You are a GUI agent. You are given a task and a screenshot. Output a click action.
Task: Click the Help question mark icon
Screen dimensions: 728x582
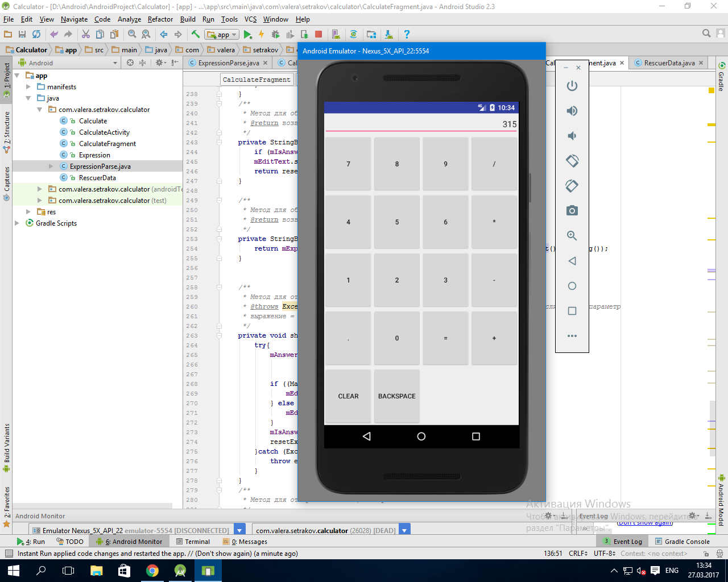tap(407, 35)
